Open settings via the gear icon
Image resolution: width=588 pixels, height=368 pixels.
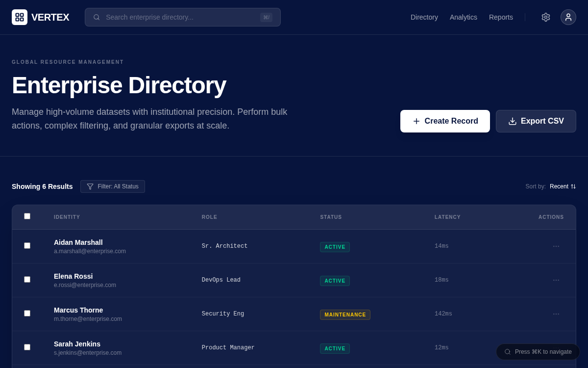click(546, 17)
